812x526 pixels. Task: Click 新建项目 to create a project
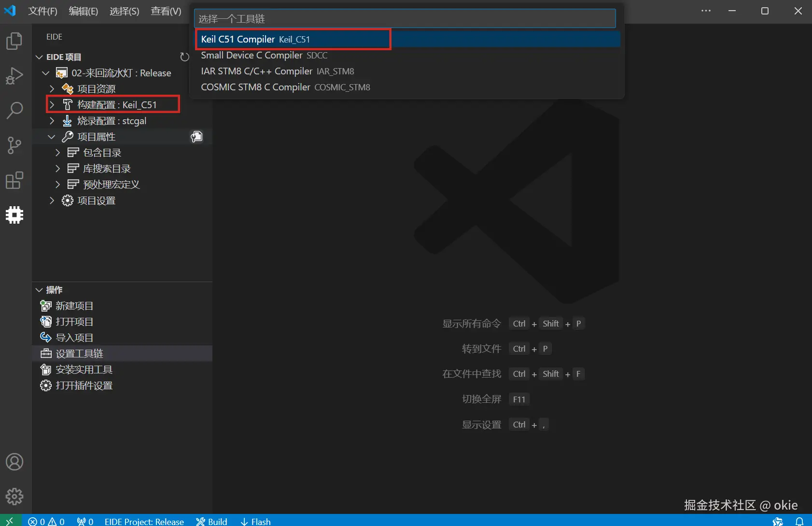(x=122, y=306)
